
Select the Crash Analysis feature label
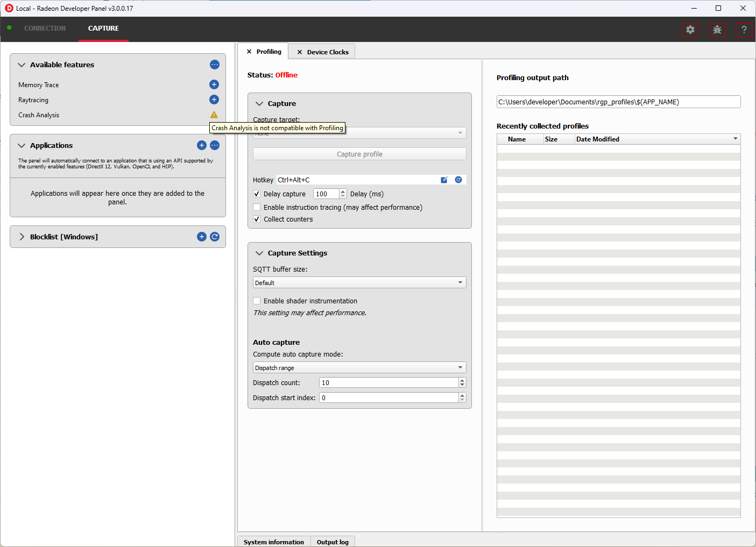tap(39, 115)
